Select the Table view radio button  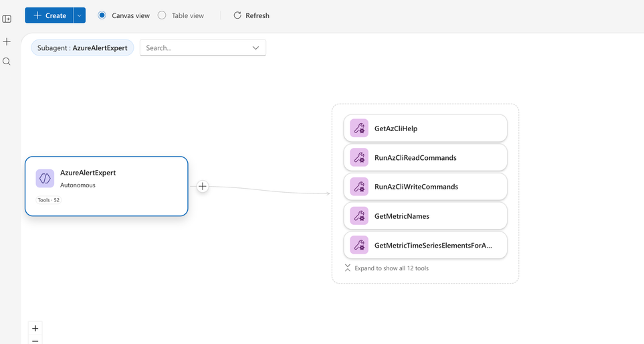pos(162,15)
